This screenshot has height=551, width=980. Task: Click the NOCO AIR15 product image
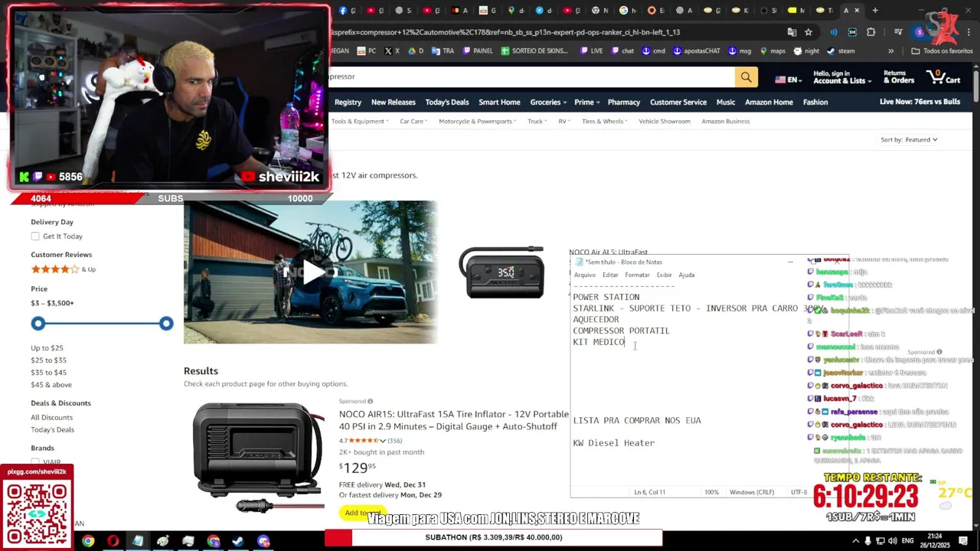tap(258, 456)
